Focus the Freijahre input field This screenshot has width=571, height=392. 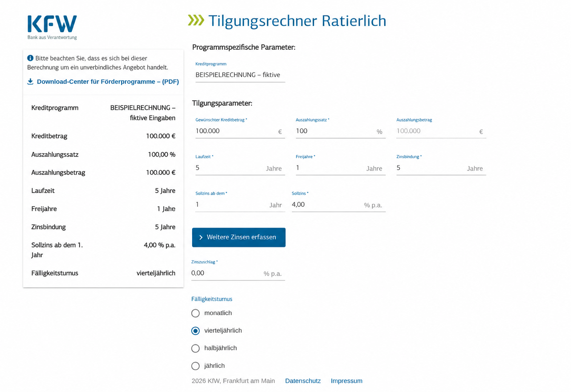340,168
